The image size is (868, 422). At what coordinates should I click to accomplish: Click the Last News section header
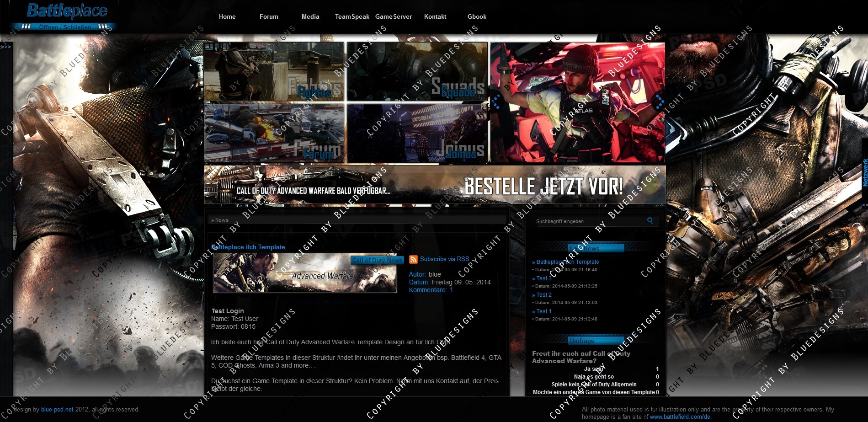point(596,248)
